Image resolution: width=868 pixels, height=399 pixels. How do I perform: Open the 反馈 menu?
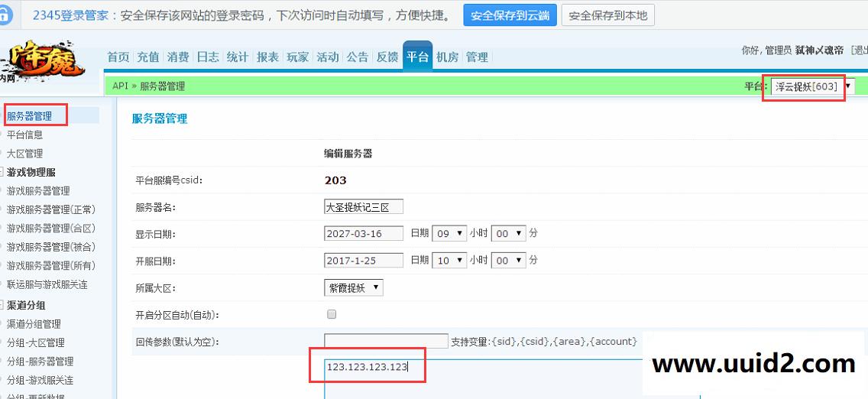pos(387,57)
